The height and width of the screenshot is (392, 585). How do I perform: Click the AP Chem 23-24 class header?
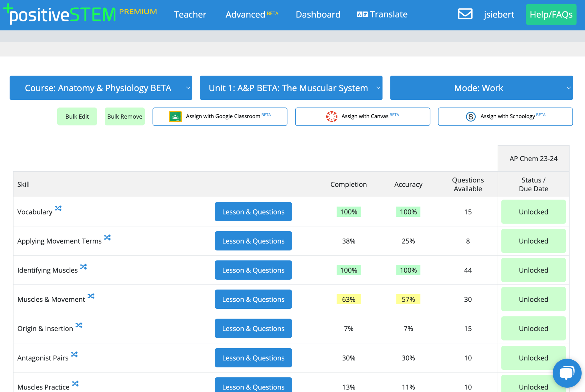click(x=533, y=159)
